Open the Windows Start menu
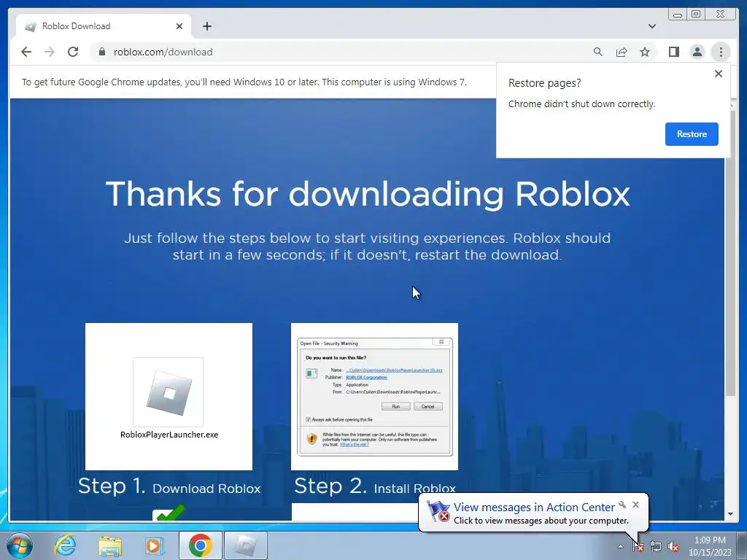Screen dimensions: 747x560 click(x=20, y=545)
